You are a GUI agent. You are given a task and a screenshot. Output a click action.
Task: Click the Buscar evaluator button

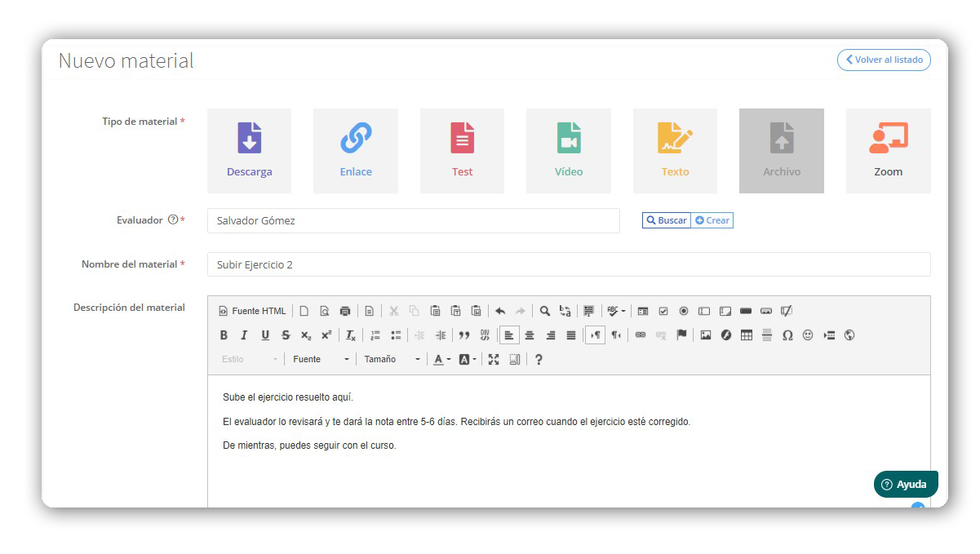(667, 220)
